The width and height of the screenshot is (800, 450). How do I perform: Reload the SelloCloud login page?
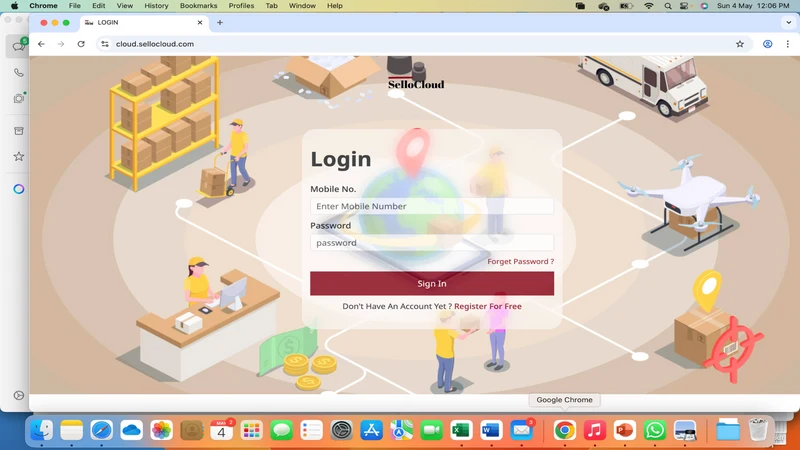[x=81, y=44]
